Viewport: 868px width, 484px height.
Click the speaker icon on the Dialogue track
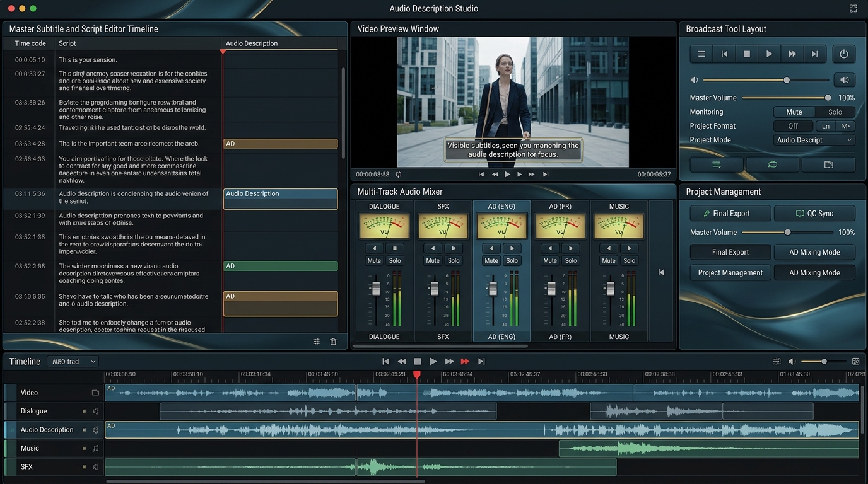tap(95, 411)
